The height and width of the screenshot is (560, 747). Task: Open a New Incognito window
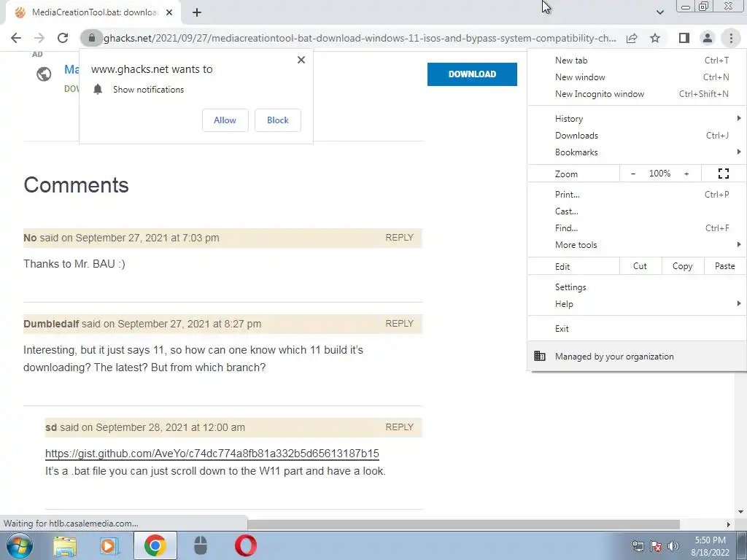pos(637,94)
